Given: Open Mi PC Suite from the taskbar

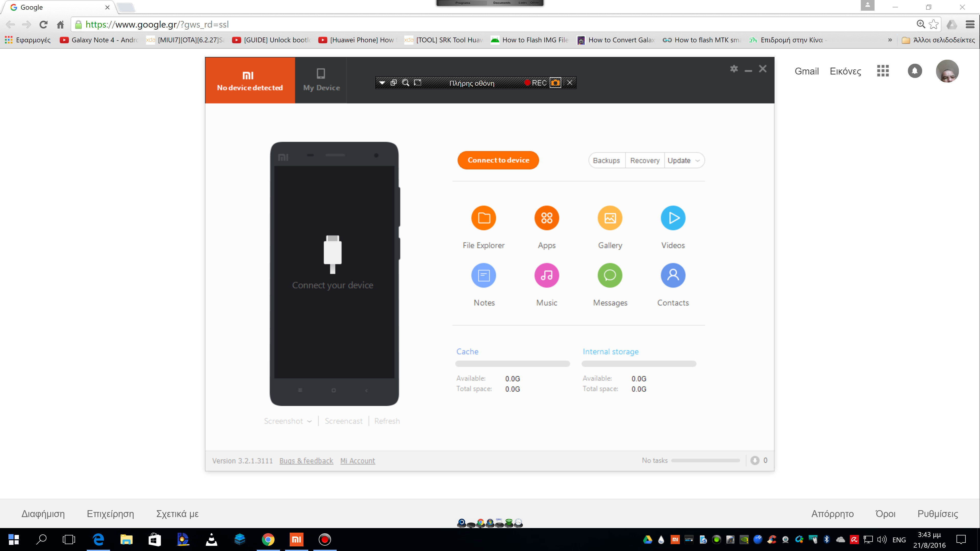Looking at the screenshot, I should [296, 539].
